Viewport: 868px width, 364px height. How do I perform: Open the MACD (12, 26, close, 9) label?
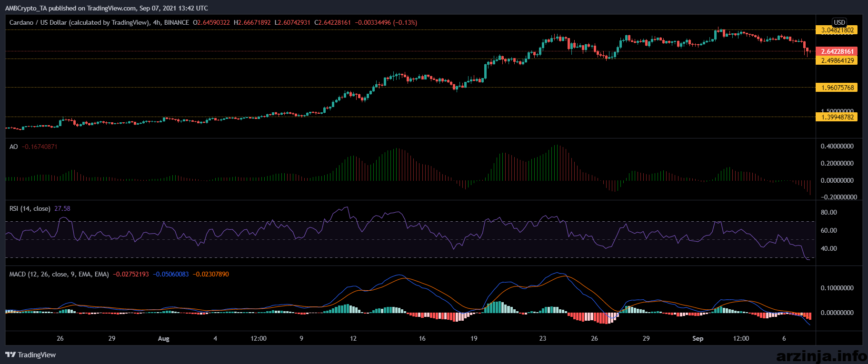tap(59, 274)
